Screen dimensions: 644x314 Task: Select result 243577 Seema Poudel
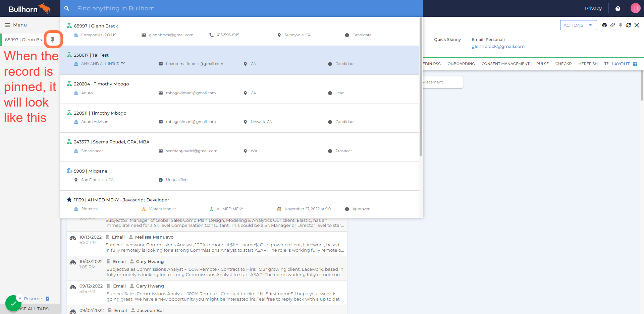[239, 147]
